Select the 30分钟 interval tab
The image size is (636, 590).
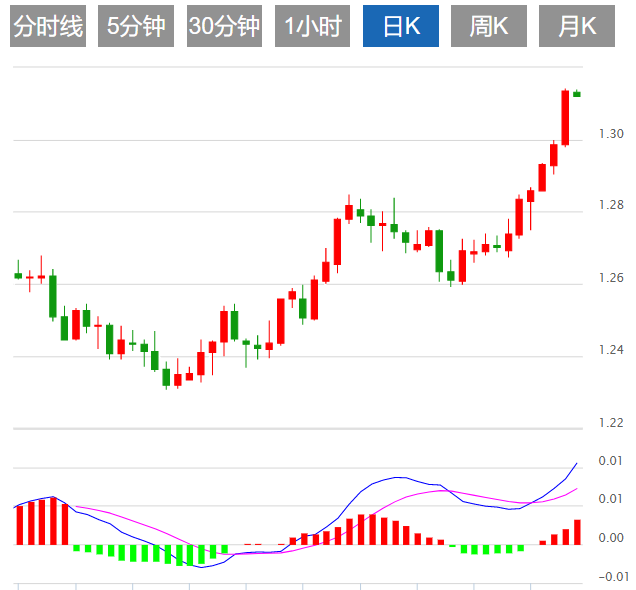(x=224, y=26)
